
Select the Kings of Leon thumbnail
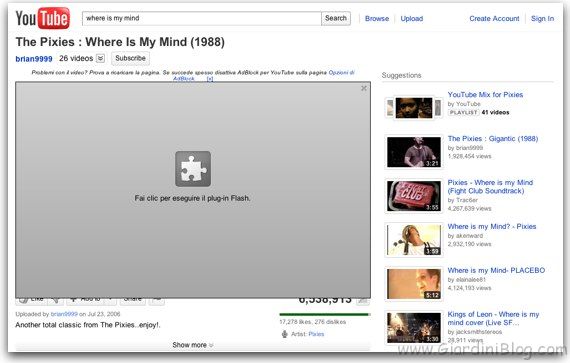[414, 328]
